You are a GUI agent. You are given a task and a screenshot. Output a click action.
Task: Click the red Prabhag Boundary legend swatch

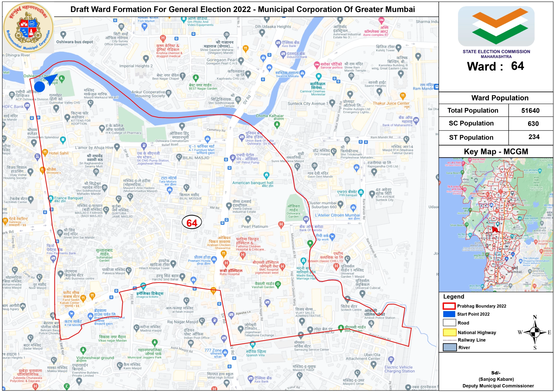click(x=449, y=306)
